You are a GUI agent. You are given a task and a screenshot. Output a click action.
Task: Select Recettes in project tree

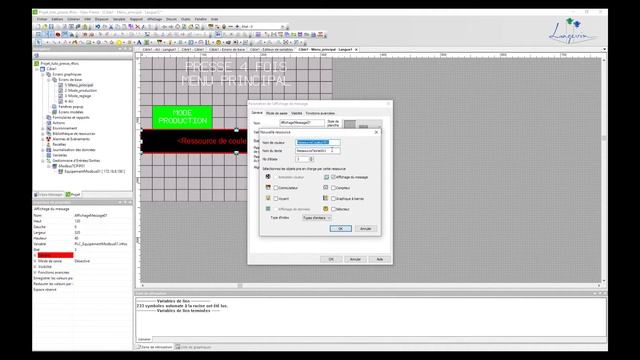(59, 144)
